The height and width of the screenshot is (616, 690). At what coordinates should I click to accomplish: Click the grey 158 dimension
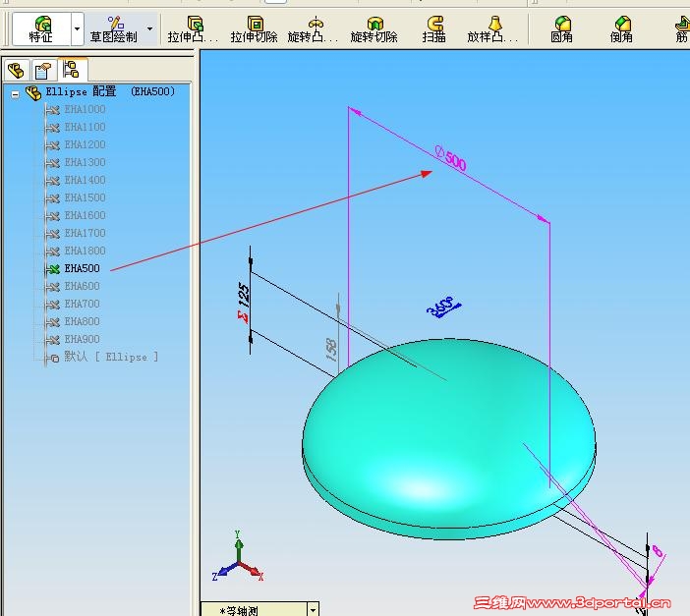click(331, 350)
